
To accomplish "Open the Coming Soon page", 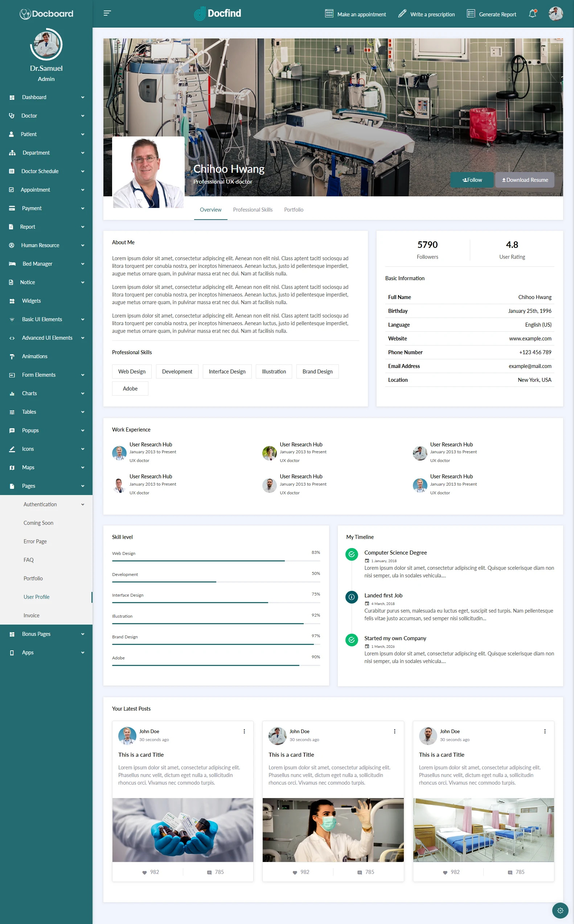I will (38, 523).
